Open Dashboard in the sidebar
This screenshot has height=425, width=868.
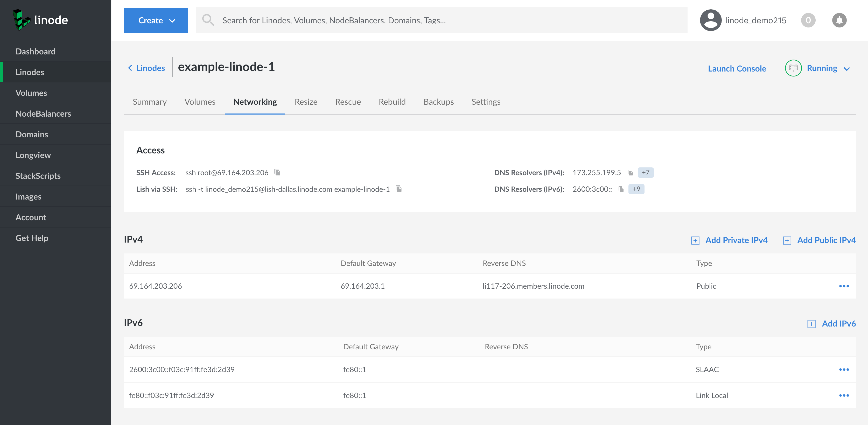point(55,52)
